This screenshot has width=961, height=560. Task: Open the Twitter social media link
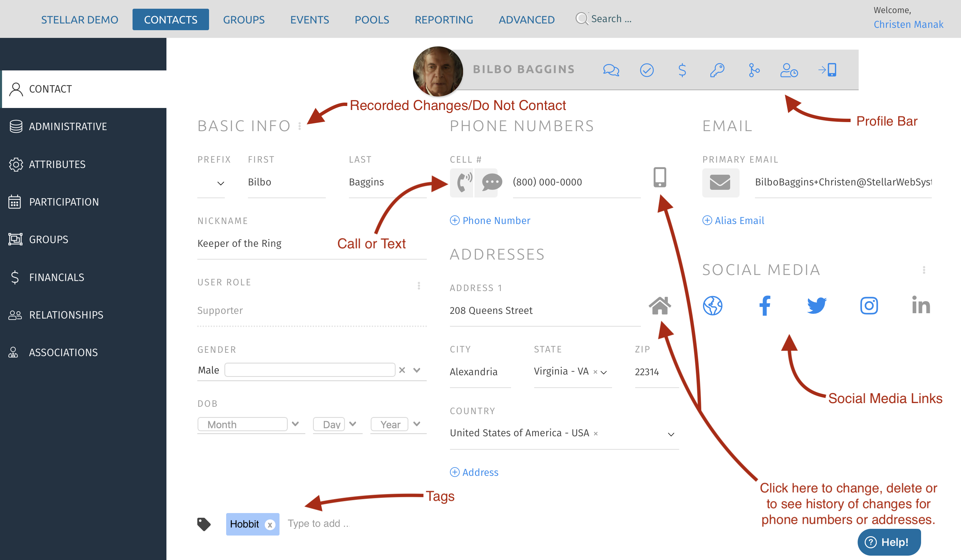tap(816, 305)
